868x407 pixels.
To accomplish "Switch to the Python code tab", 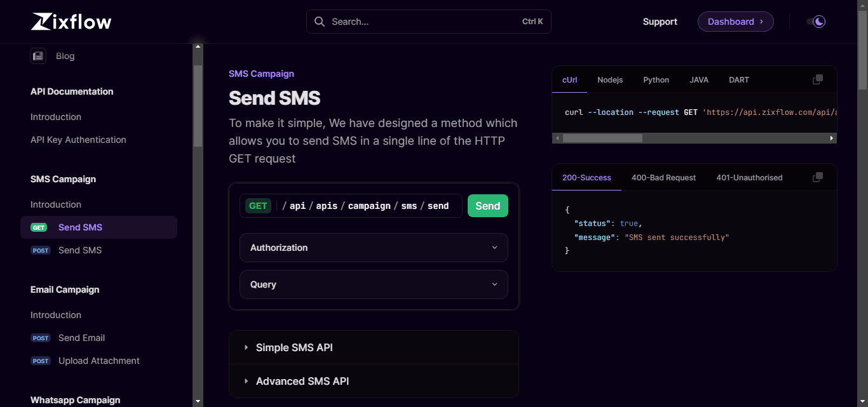I will point(656,79).
